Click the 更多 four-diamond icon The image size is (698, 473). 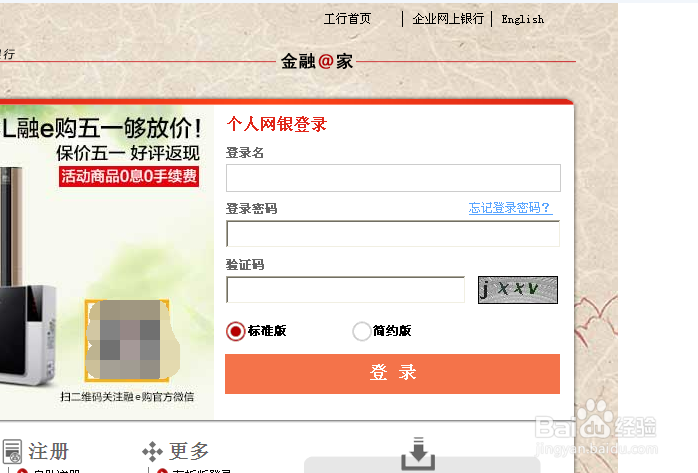coord(152,451)
